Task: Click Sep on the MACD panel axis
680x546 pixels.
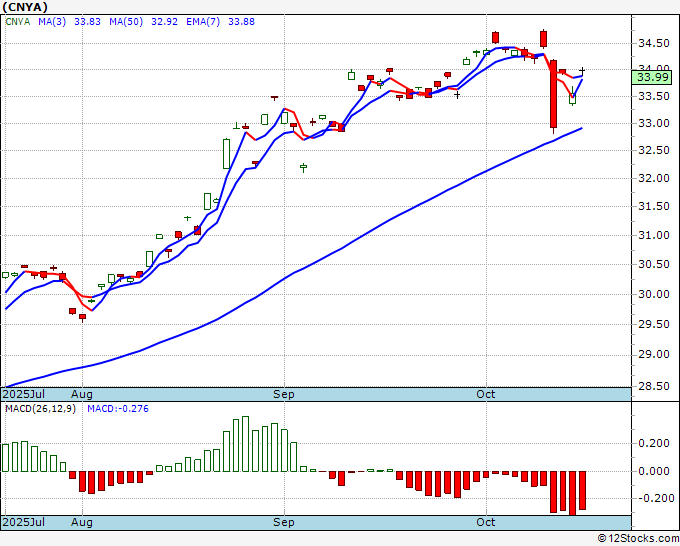Action: pos(284,522)
